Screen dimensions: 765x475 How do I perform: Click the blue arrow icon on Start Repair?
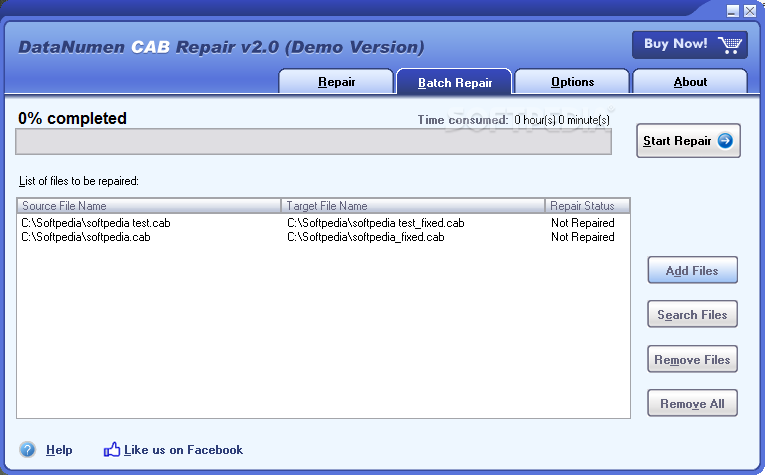click(725, 141)
